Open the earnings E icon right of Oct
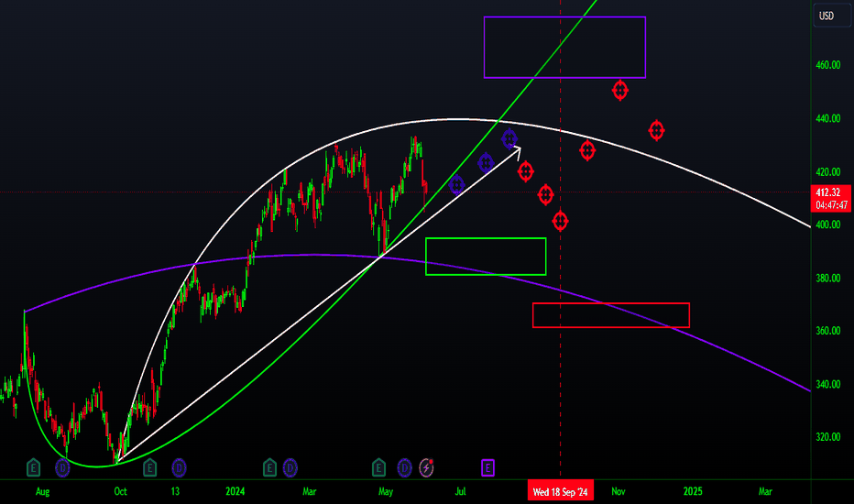Screen dimensions: 854x504 click(149, 467)
